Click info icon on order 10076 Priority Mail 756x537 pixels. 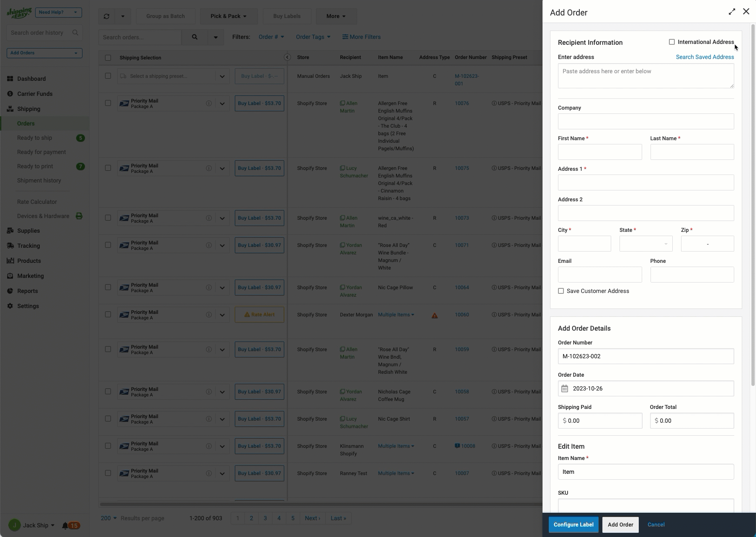(x=208, y=103)
